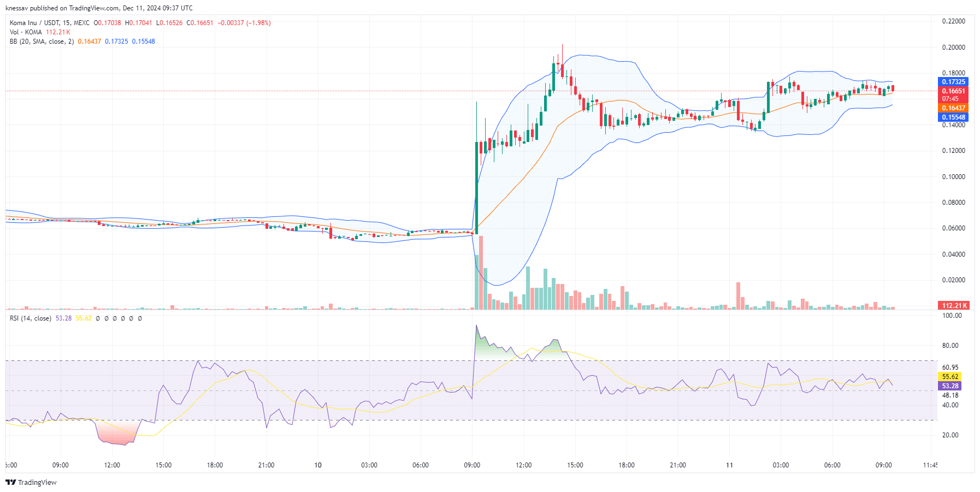The height and width of the screenshot is (492, 980).
Task: Click the 80.00 RSI scale label
Action: 951,346
